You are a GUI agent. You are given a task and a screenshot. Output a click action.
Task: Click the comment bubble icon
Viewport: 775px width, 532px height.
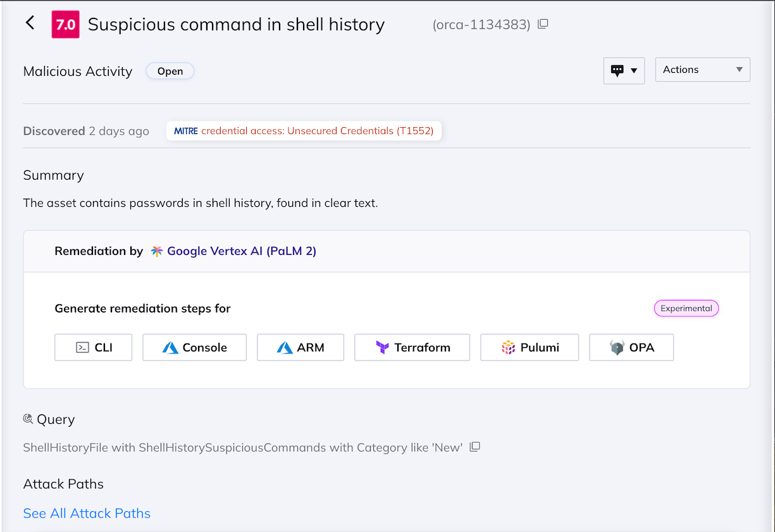coord(619,70)
